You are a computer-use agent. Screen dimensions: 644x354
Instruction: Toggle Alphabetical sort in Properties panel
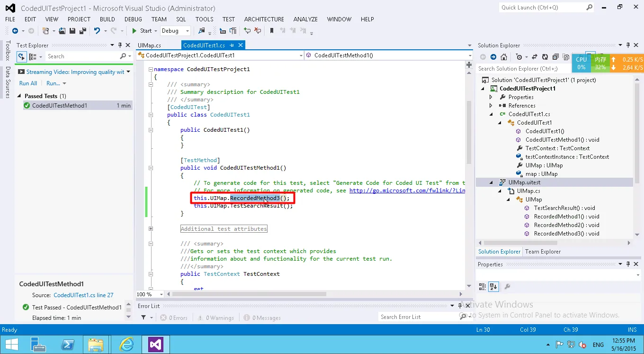(x=493, y=287)
